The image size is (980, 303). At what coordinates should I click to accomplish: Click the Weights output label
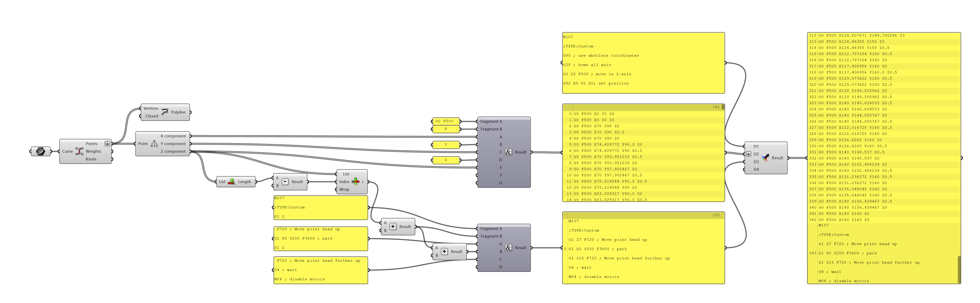[x=93, y=151]
